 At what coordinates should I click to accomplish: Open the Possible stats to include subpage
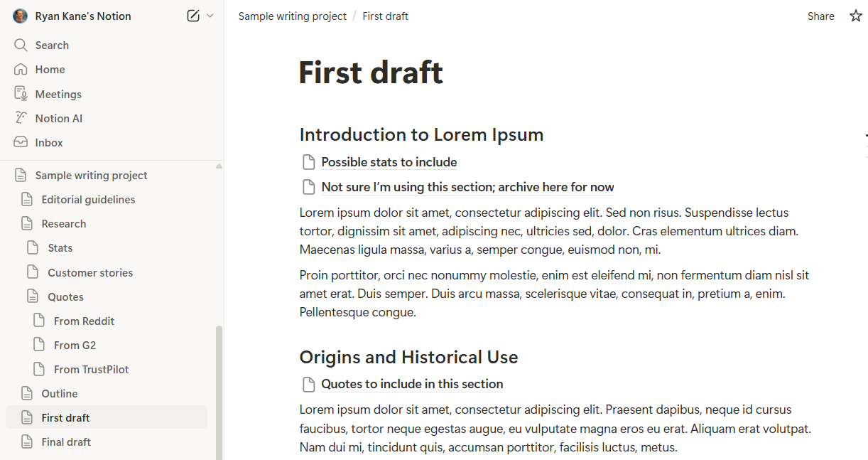389,162
